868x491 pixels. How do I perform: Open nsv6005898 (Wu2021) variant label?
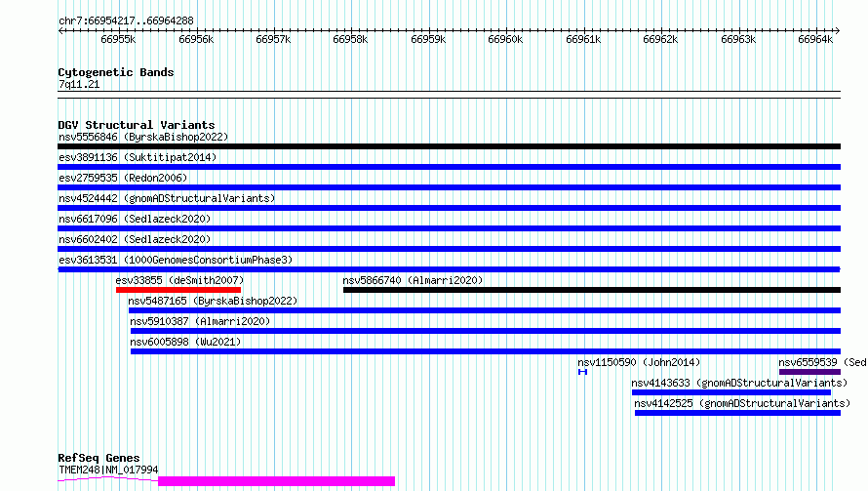pos(185,342)
